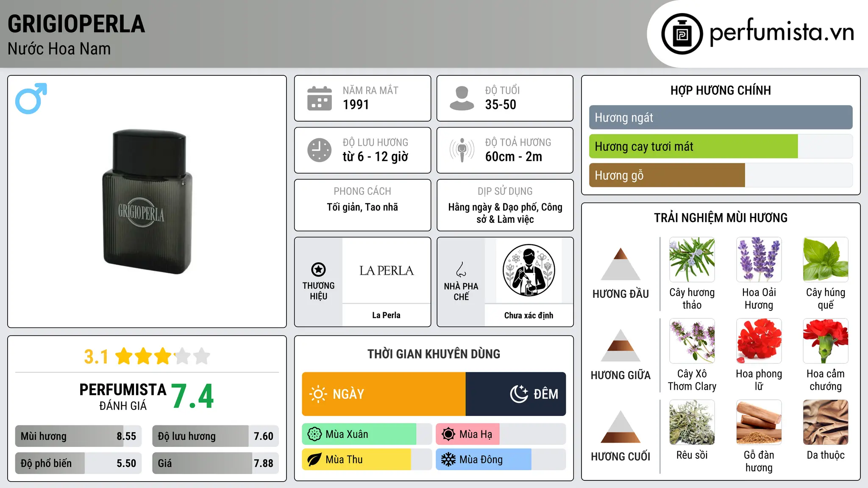Open the Hoa Oải Hương lavender thumbnail
The height and width of the screenshot is (488, 868).
click(x=759, y=260)
